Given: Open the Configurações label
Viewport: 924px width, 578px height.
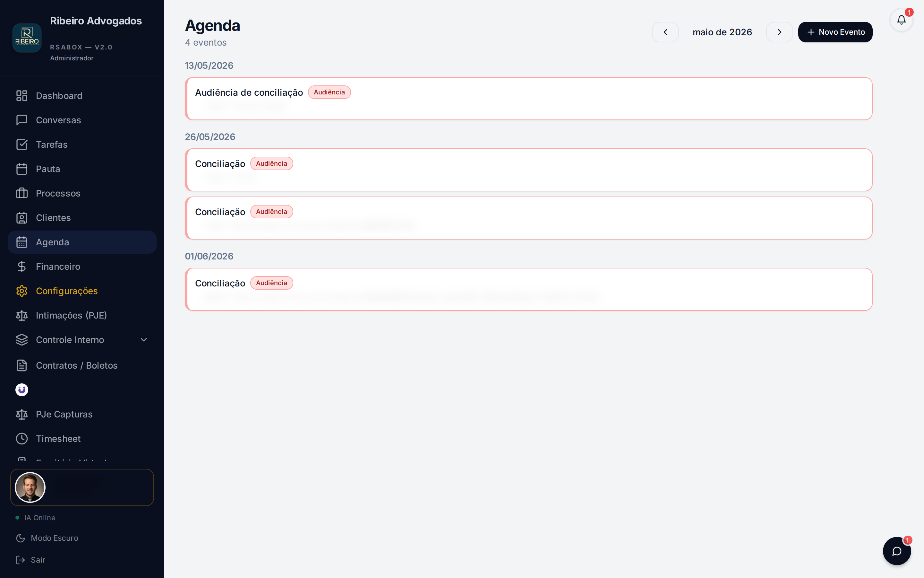Looking at the screenshot, I should tap(67, 291).
